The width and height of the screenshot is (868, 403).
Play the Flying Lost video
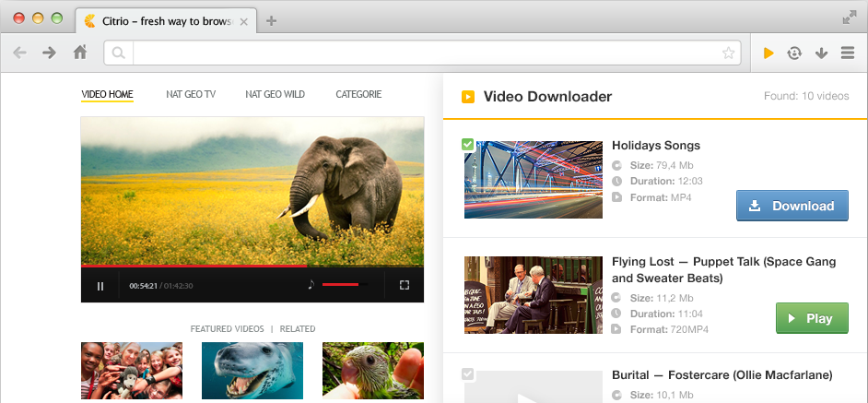coord(811,318)
